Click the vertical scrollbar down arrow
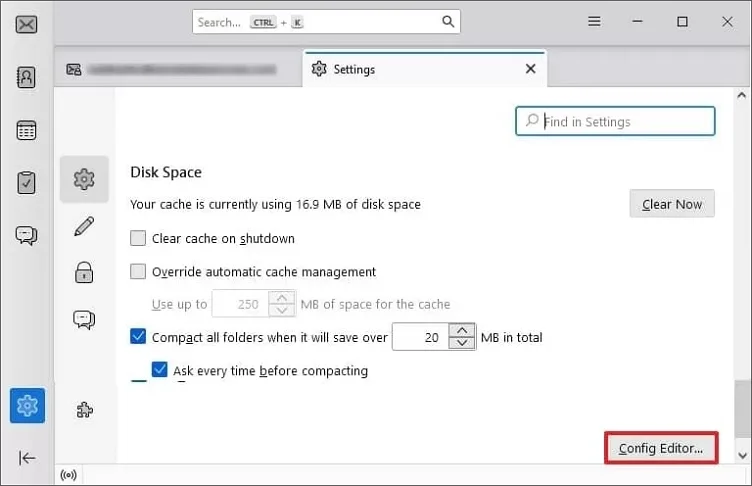Screen dimensions: 752x486 742,455
